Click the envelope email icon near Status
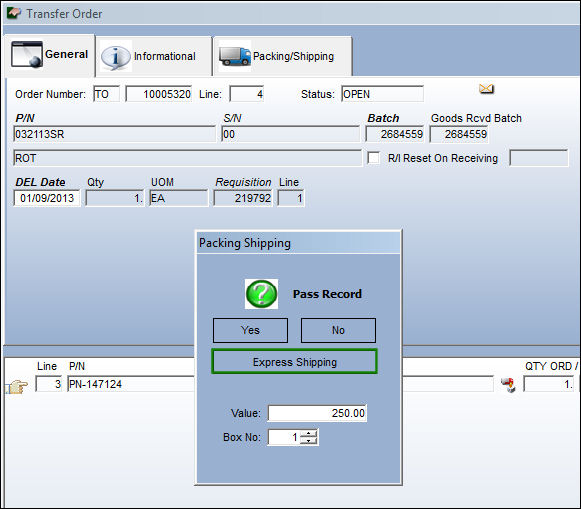This screenshot has width=581, height=509. point(486,89)
